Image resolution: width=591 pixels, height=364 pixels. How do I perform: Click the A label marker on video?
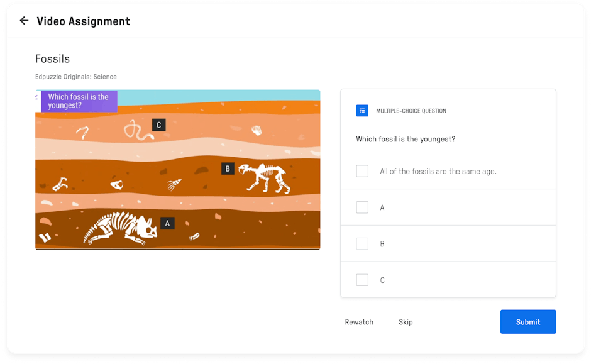(167, 223)
